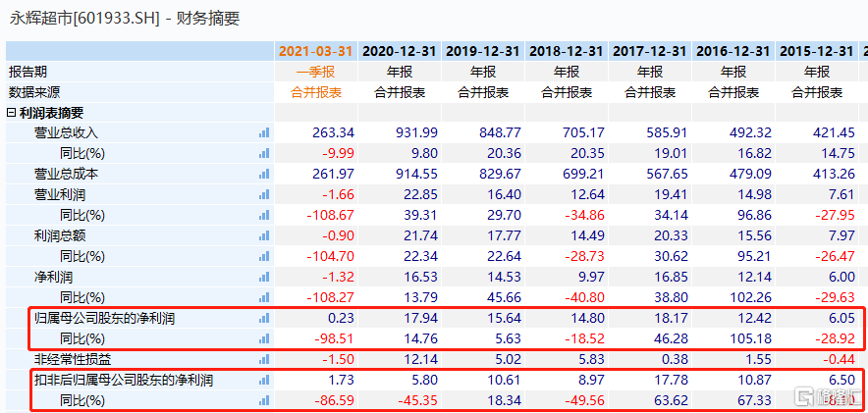Click revenue value 848.77
The image size is (868, 413).
pyautogui.click(x=500, y=132)
